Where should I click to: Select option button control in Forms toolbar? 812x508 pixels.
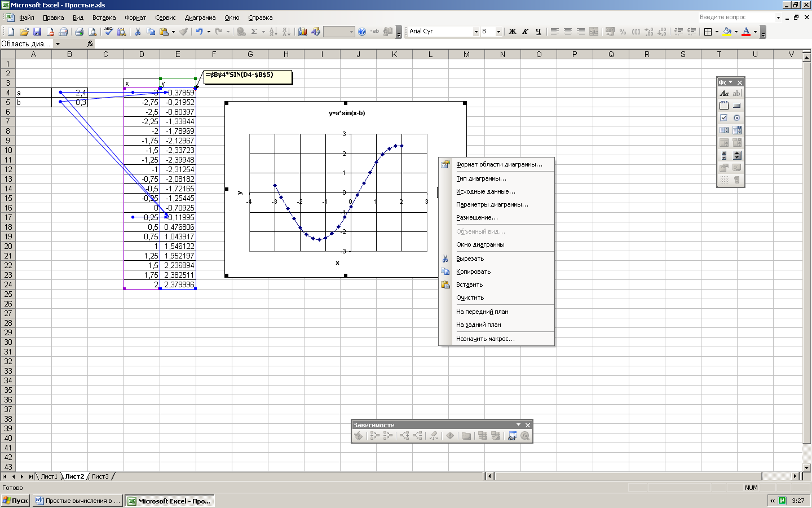coord(736,118)
